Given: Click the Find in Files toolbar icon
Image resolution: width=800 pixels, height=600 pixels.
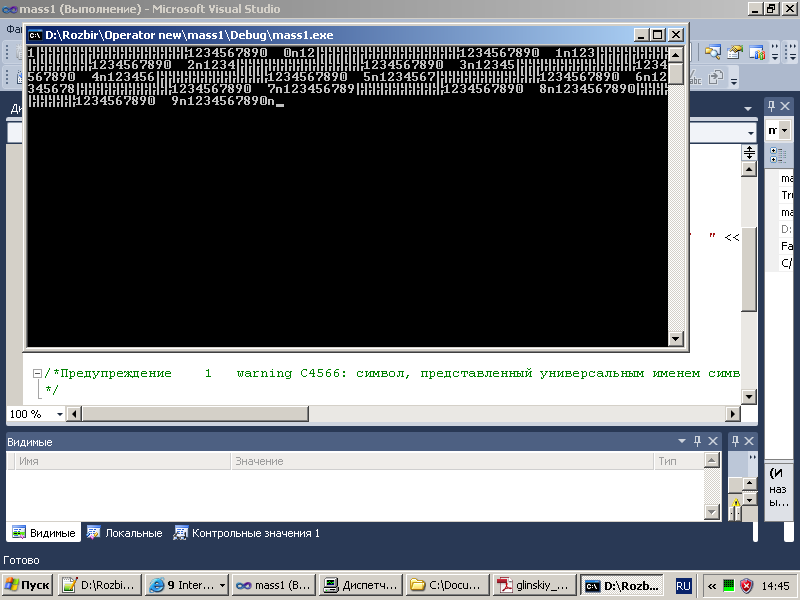Looking at the screenshot, I should click(x=714, y=53).
